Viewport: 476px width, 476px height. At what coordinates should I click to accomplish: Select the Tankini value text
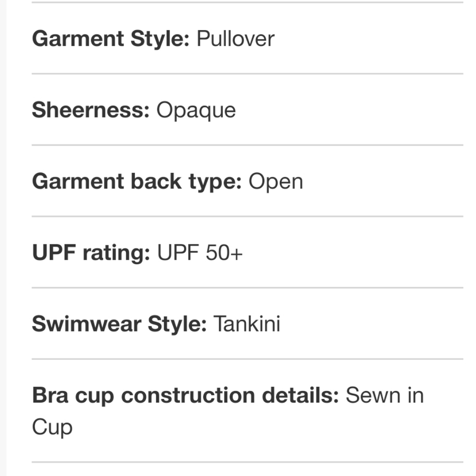246,324
